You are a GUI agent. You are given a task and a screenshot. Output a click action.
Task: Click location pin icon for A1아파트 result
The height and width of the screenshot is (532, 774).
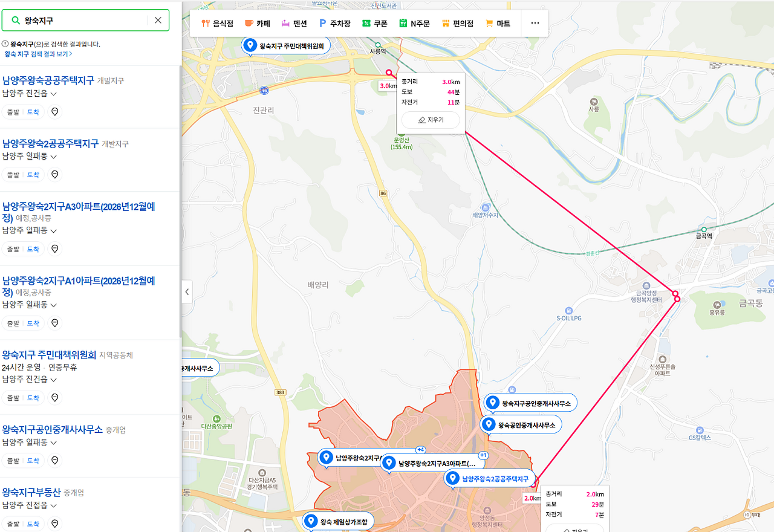click(55, 323)
